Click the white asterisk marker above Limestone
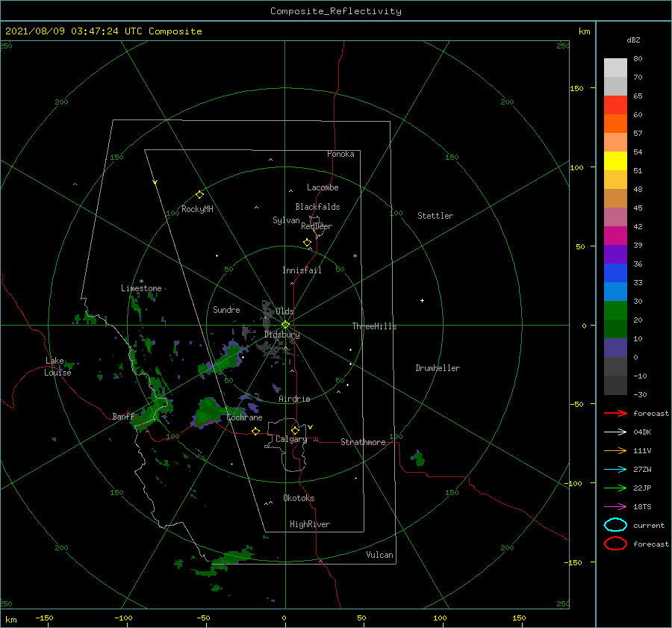Image resolution: width=672 pixels, height=628 pixels. click(141, 282)
